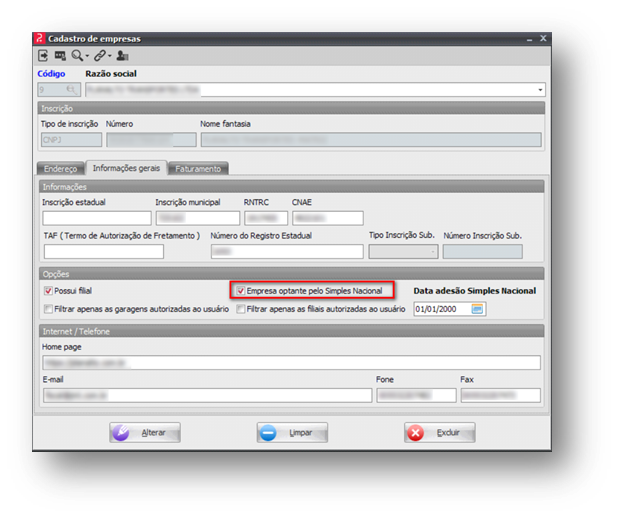Screen dimensions: 617x517
Task: Enable Filtrar apenas as filiais autorizadas
Action: tap(240, 309)
